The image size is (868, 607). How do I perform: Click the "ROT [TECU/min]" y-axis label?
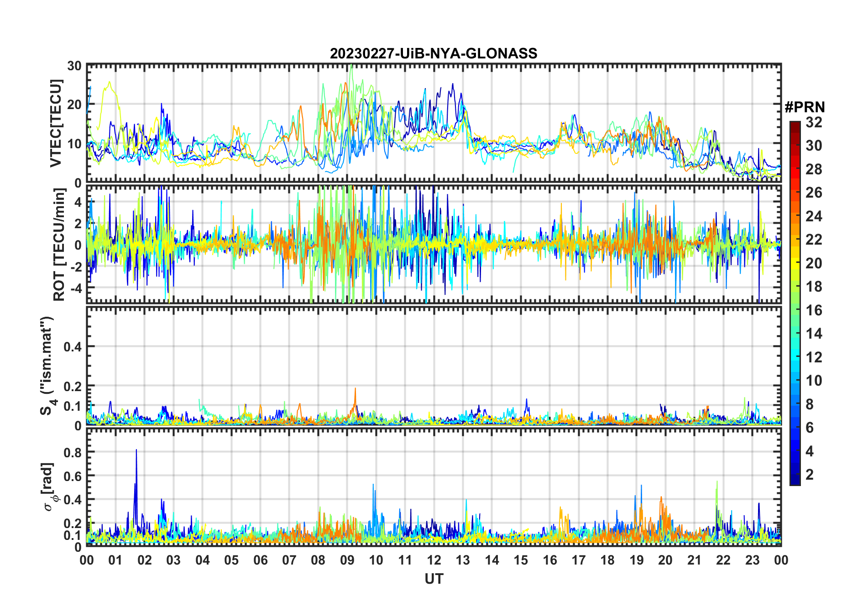coord(59,245)
